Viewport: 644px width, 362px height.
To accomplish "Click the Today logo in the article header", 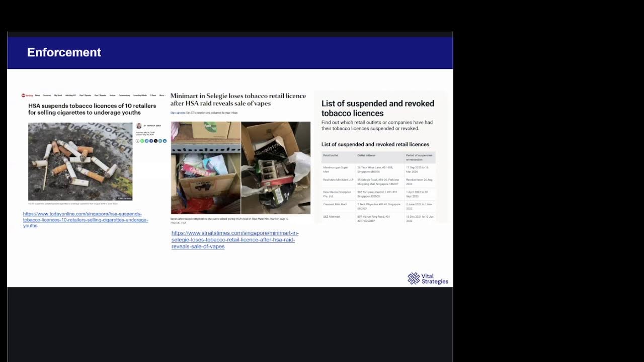I will click(27, 95).
